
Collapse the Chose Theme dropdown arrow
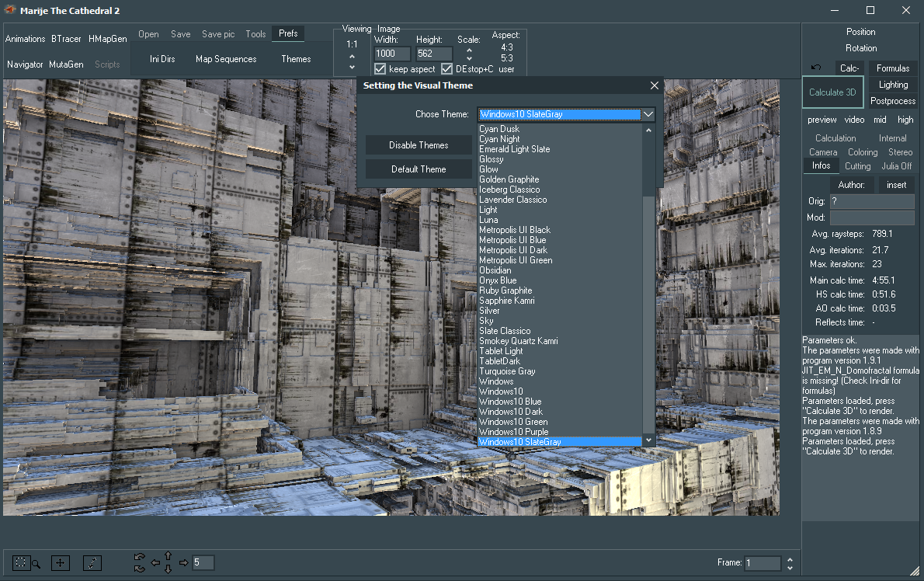click(648, 114)
